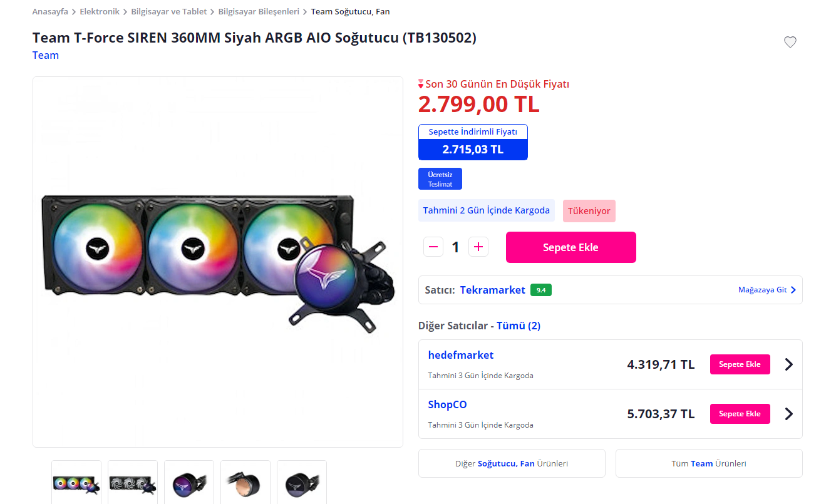Show all other sellers via Tümü (2)
Image resolution: width=826 pixels, height=504 pixels.
[519, 326]
